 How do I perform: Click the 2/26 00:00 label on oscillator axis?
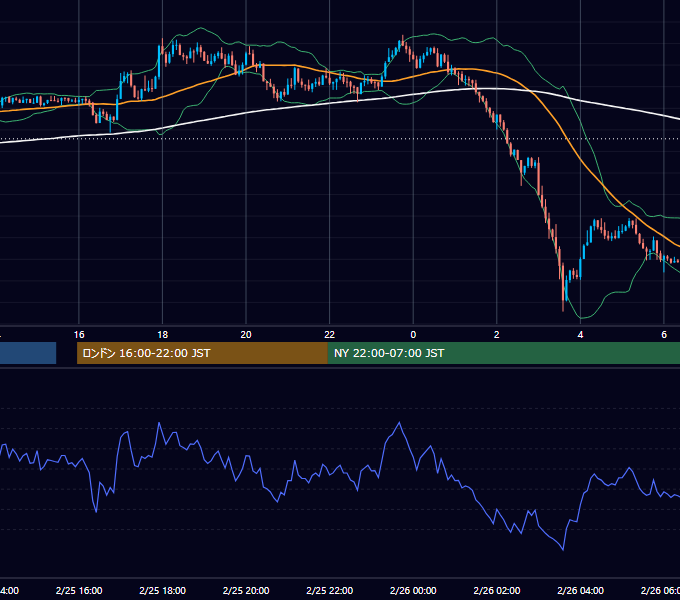point(413,590)
